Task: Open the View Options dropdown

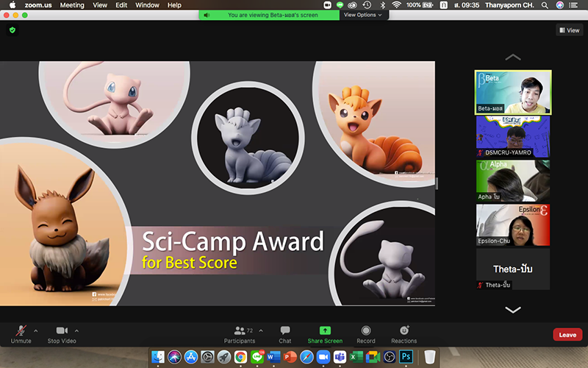Action: 362,15
